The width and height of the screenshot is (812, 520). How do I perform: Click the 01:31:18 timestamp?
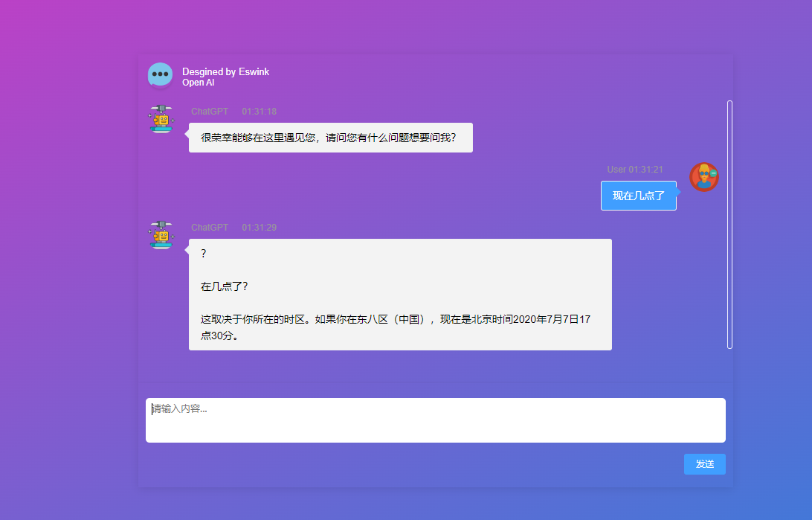tap(259, 112)
